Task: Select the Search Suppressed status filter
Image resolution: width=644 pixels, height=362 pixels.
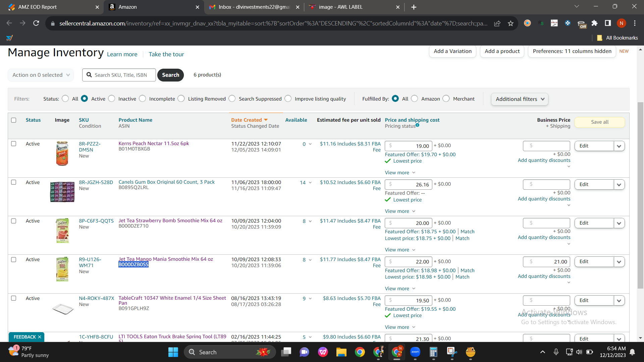Action: pyautogui.click(x=232, y=99)
